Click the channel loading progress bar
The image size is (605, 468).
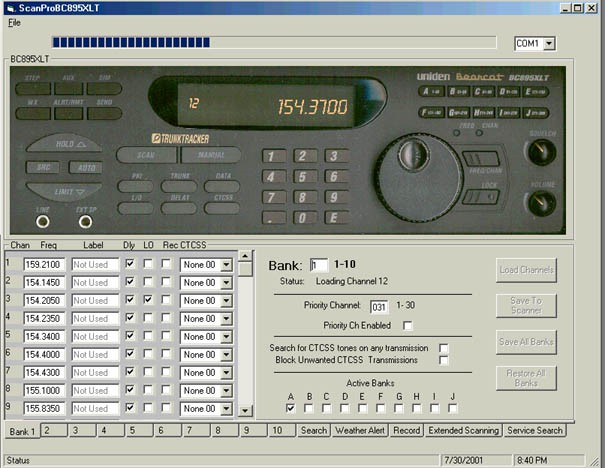(274, 42)
